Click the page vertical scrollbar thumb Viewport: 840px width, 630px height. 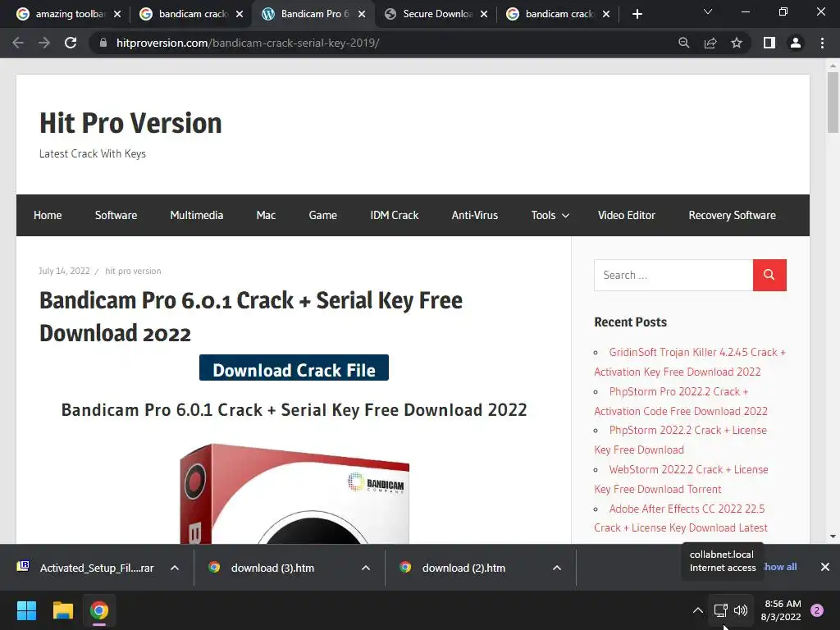click(x=833, y=102)
